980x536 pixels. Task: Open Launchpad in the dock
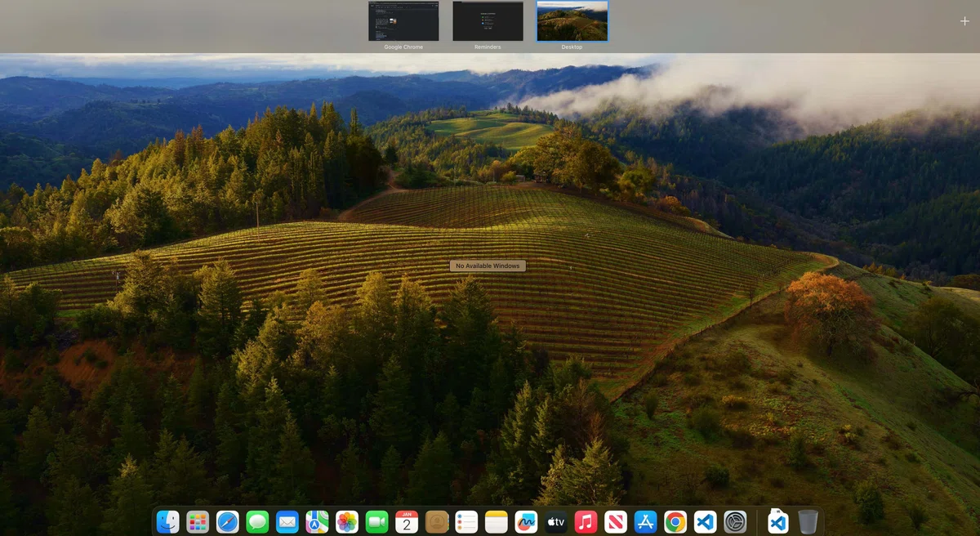point(198,521)
